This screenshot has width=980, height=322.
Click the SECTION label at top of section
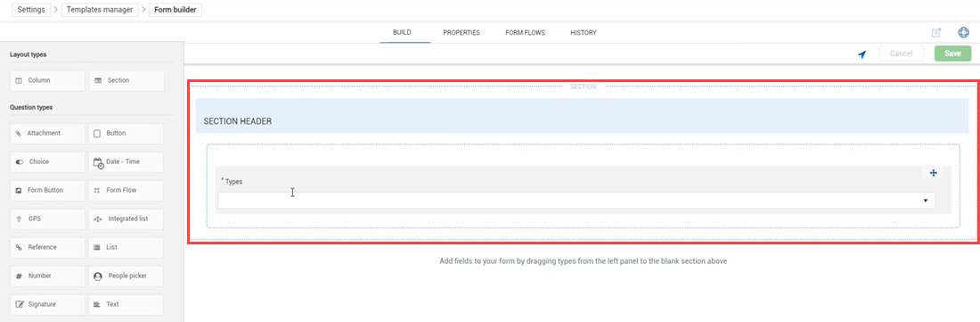pyautogui.click(x=584, y=87)
